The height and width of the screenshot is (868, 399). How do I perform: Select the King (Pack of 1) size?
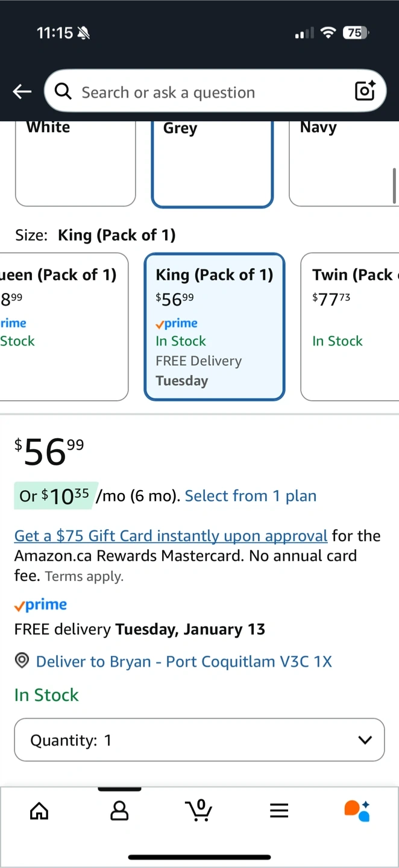click(214, 326)
